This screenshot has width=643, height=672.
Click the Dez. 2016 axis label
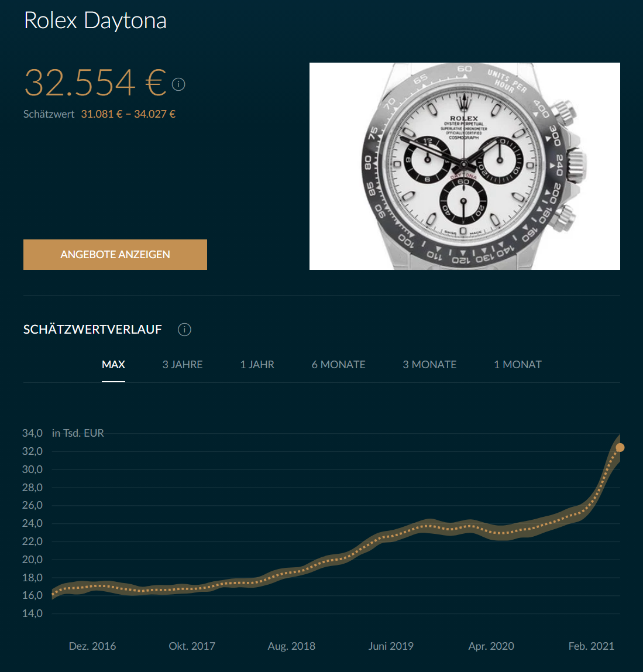tap(92, 646)
